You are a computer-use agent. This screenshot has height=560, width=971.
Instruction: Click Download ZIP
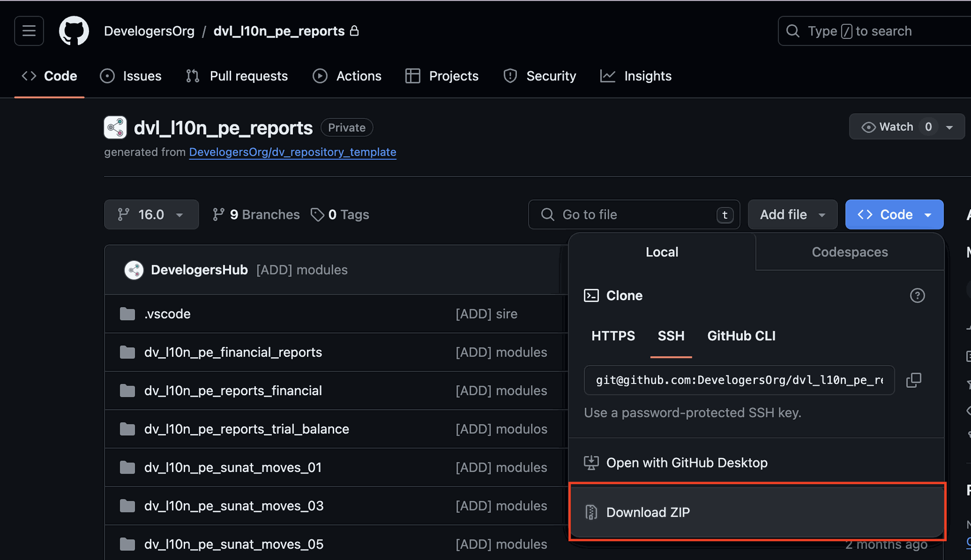[x=647, y=512]
